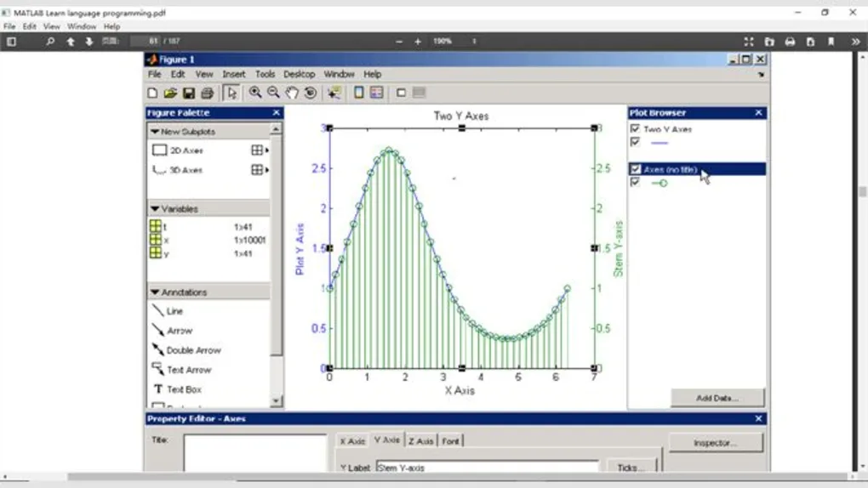This screenshot has height=488, width=868.
Task: Click Show Plot Tools and Dock icon
Action: pos(419,93)
